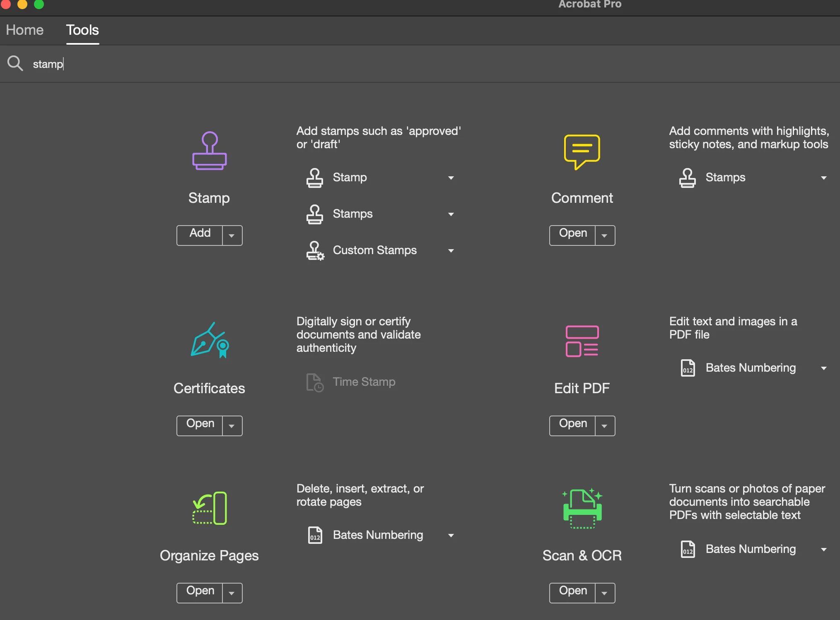Click the search magnifier icon

tap(15, 64)
